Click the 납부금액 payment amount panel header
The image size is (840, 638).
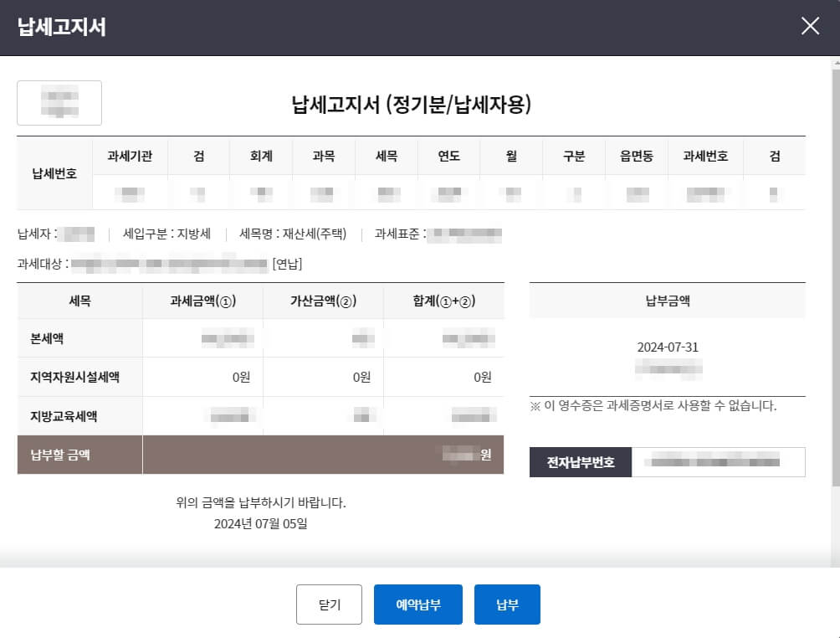667,301
